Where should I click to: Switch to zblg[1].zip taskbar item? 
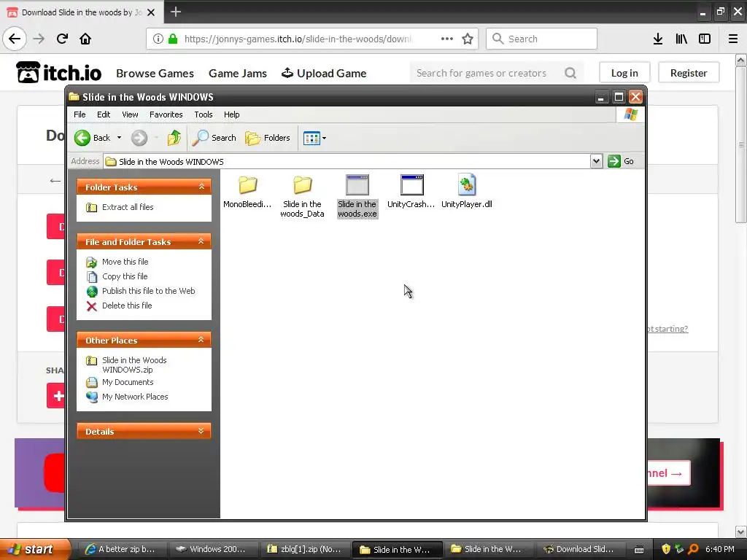304,549
